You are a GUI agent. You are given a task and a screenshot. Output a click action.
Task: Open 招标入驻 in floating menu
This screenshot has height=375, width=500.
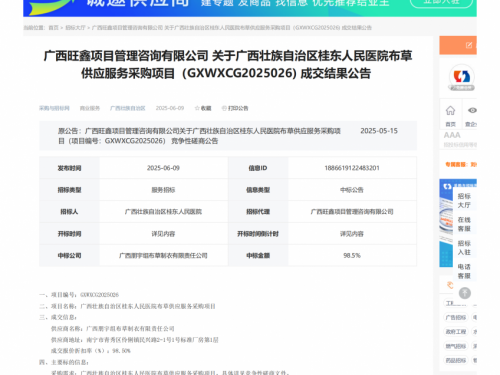pyautogui.click(x=464, y=248)
